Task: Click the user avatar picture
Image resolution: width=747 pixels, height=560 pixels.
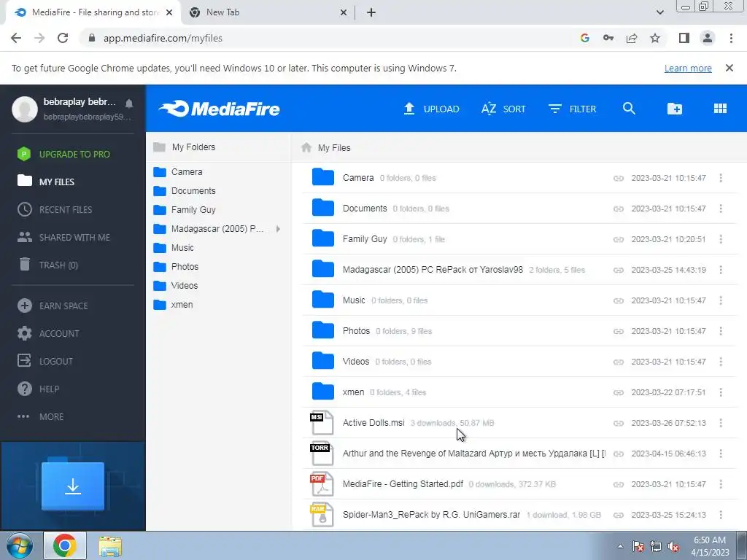Action: (25, 109)
